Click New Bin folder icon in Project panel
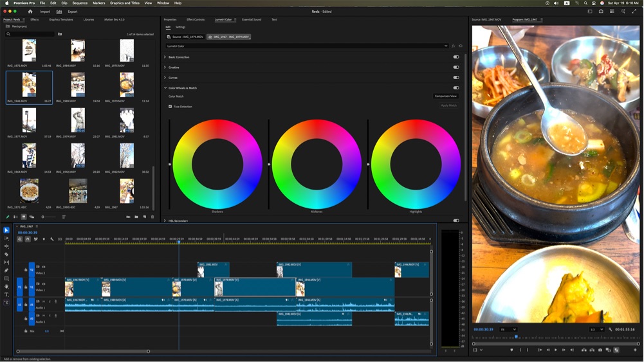 coord(136,217)
